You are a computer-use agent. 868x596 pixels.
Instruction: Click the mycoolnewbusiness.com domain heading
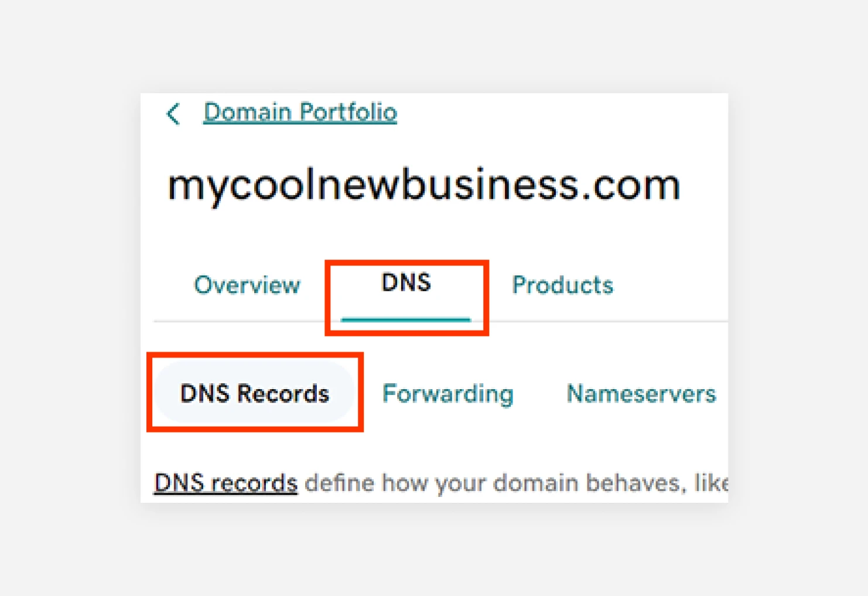click(x=423, y=185)
